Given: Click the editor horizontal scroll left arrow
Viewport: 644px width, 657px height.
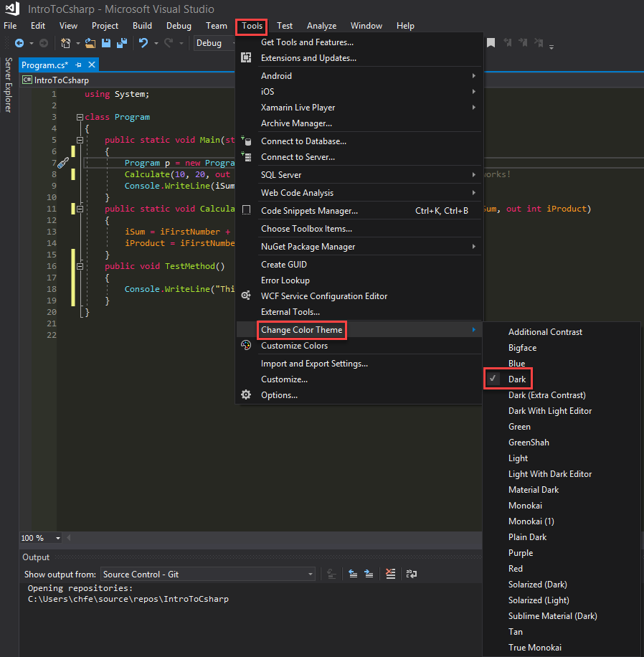Looking at the screenshot, I should 69,538.
